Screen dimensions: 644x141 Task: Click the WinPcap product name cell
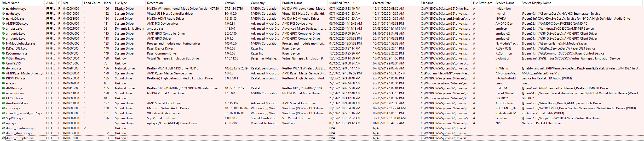click(288, 123)
